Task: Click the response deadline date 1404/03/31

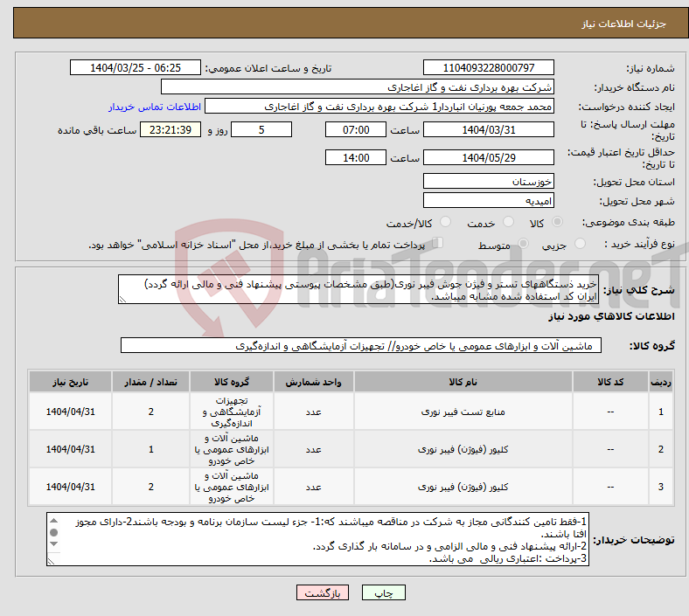Action: point(488,130)
